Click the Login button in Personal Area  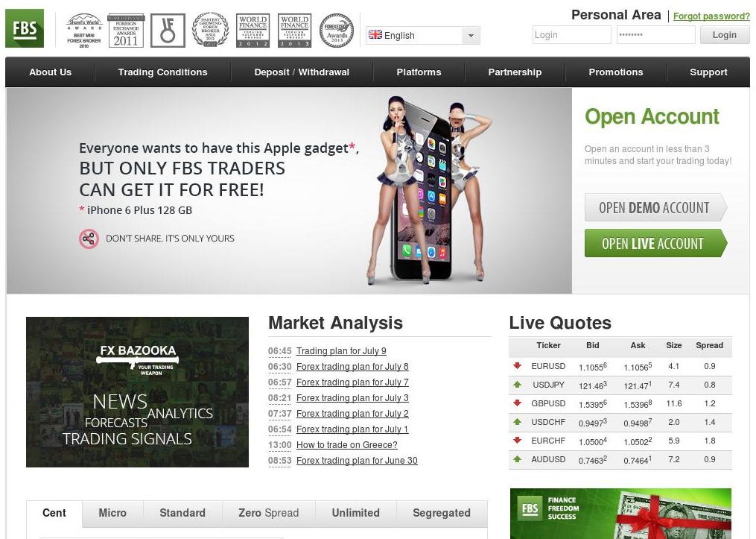coord(725,35)
